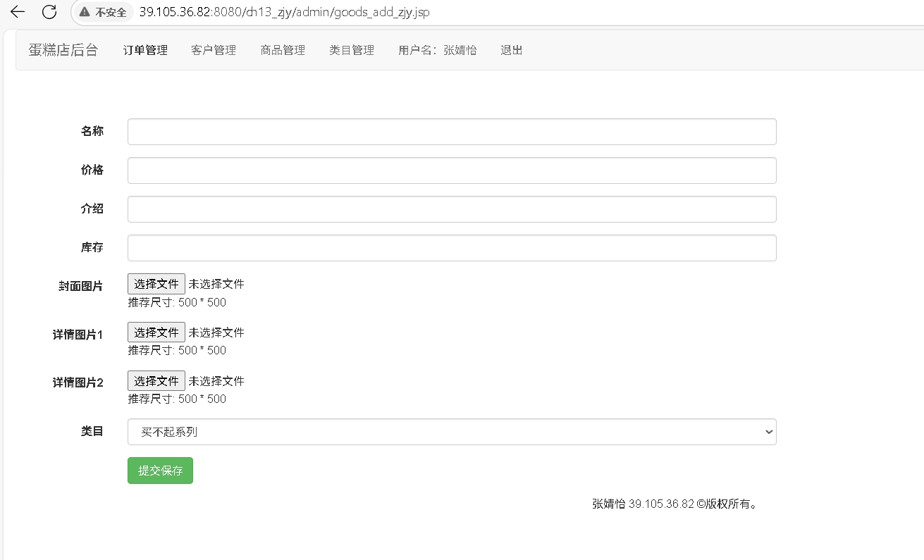The height and width of the screenshot is (560, 924).
Task: Click the browser back arrow
Action: pyautogui.click(x=18, y=12)
